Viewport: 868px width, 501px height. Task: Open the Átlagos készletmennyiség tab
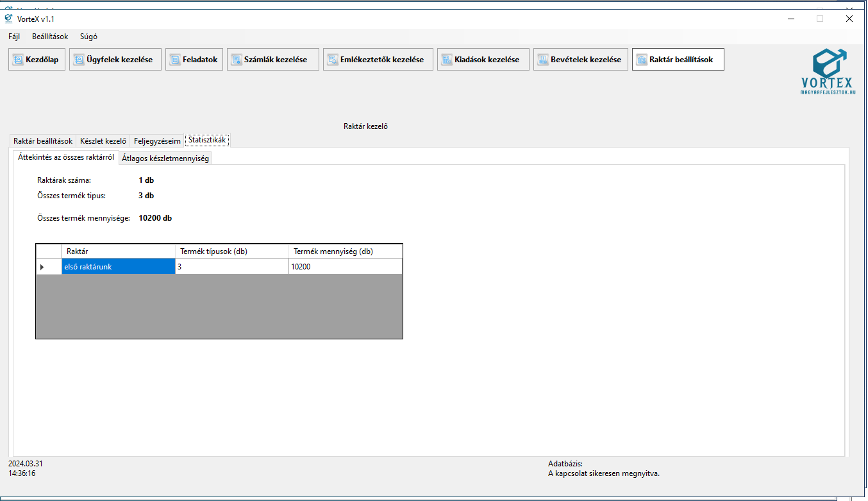click(165, 158)
